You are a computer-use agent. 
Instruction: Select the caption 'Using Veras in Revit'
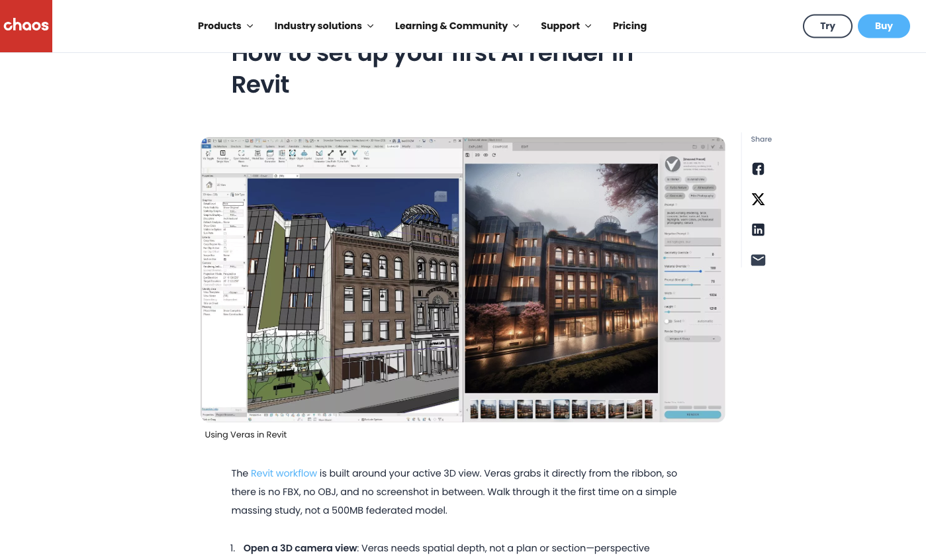point(246,435)
